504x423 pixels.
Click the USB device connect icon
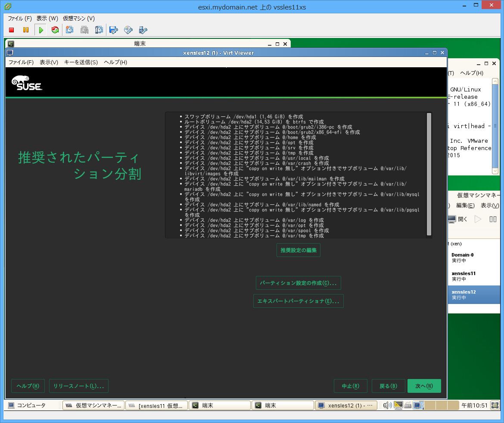143,30
